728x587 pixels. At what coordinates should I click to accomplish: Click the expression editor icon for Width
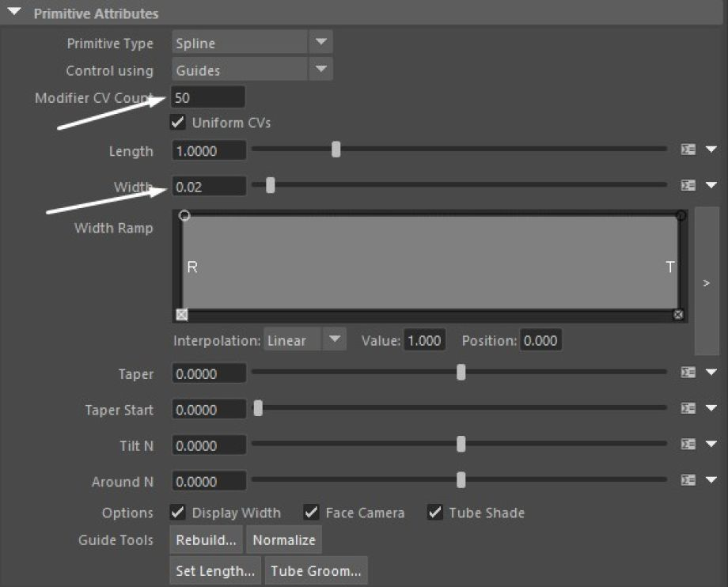coord(688,185)
